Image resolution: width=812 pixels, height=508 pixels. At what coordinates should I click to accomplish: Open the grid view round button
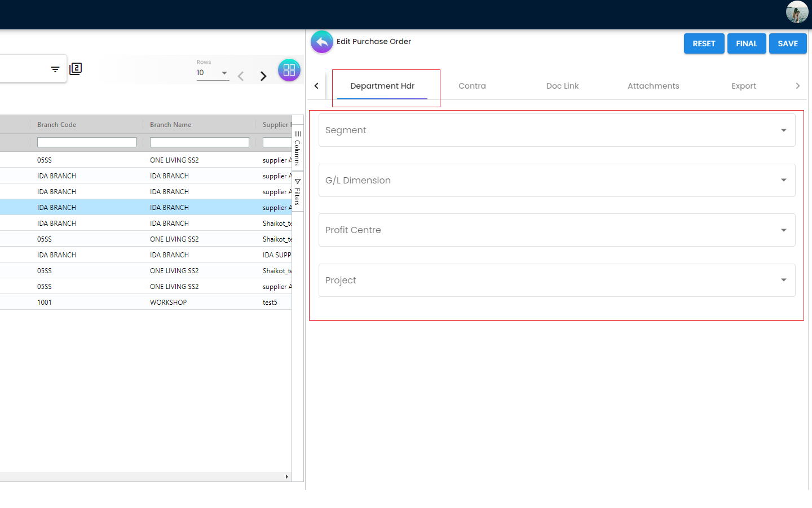tap(289, 70)
